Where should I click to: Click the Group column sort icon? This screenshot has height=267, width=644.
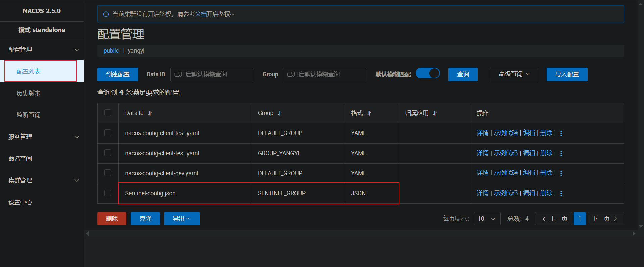click(x=280, y=113)
